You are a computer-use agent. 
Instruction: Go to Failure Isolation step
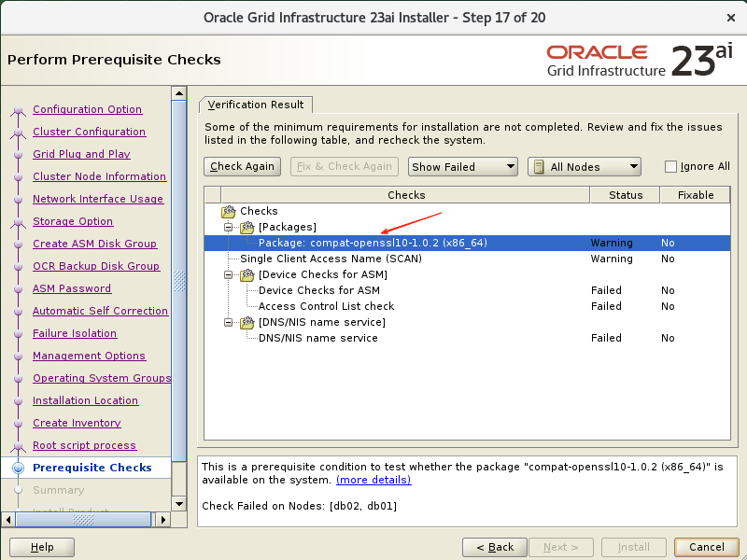[75, 333]
